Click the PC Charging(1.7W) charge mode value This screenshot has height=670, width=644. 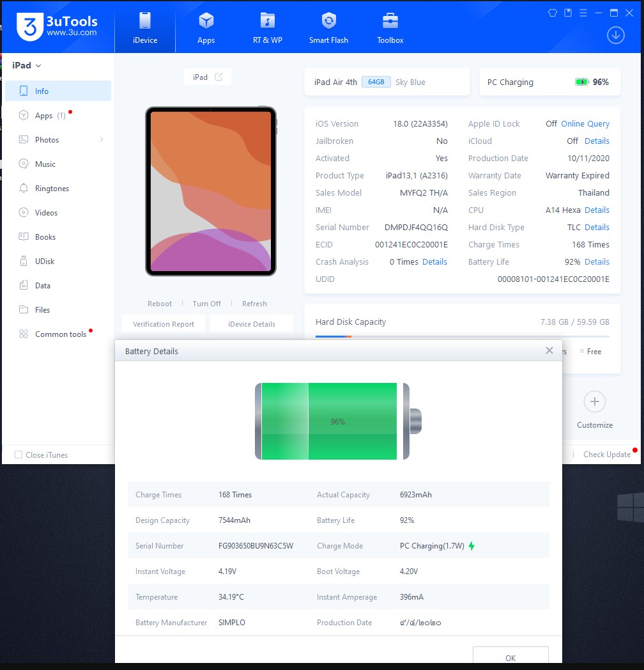point(432,546)
